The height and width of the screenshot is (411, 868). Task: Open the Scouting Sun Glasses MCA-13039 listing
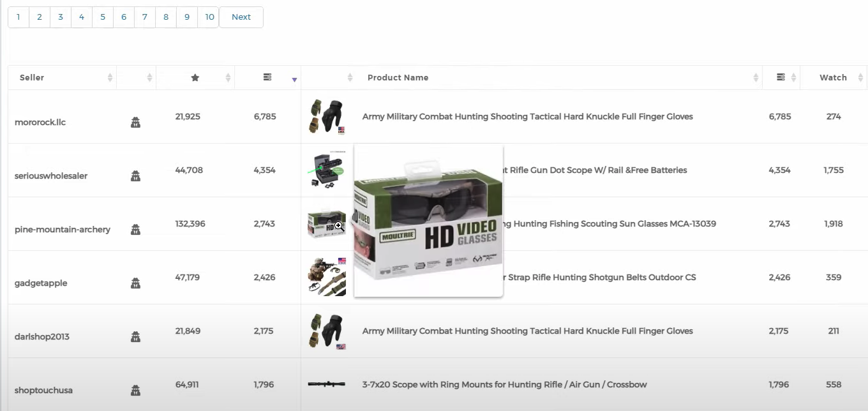pyautogui.click(x=610, y=224)
